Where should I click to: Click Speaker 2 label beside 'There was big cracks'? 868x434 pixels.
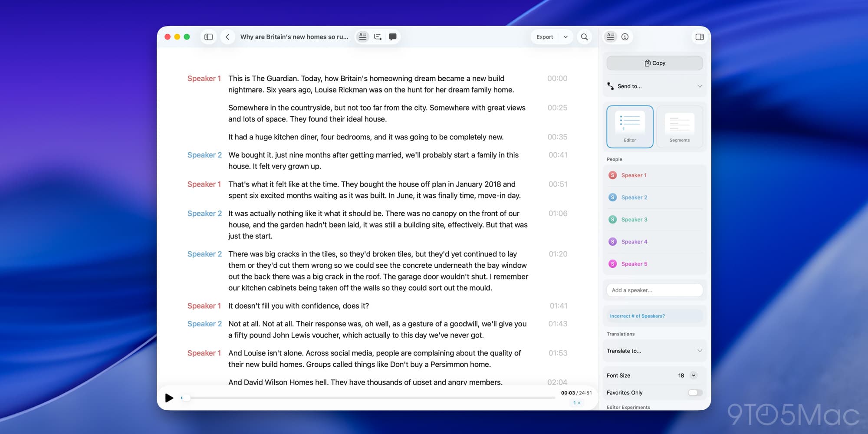tap(204, 254)
